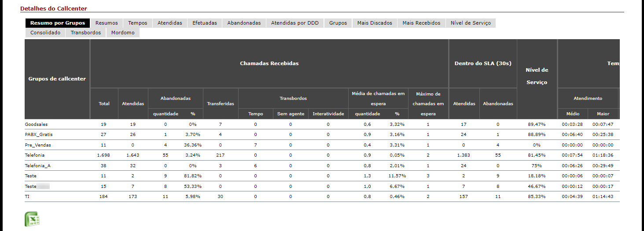
Task: Click the Detalhes do Callcenter title
Action: point(54,8)
